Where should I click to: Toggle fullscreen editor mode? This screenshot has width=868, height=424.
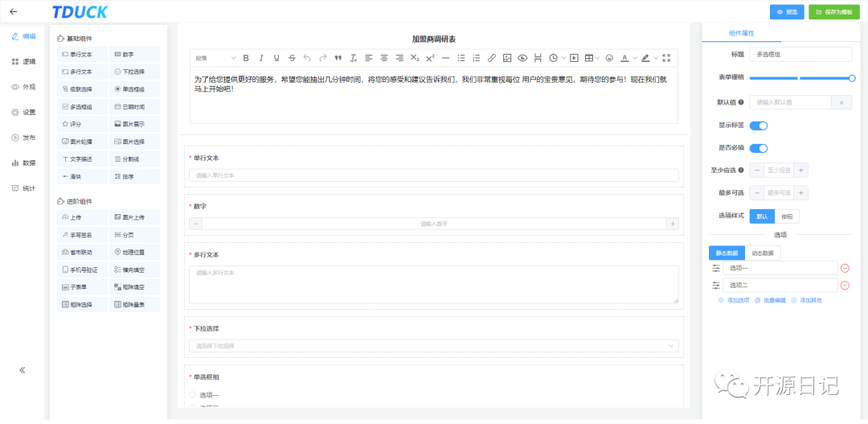666,58
